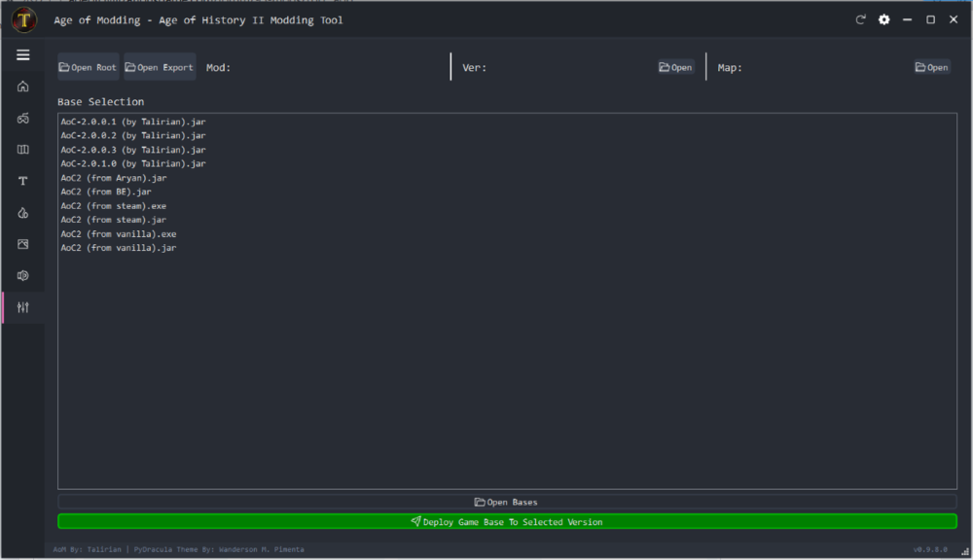The image size is (973, 560).
Task: Open the Home page icon
Action: click(x=23, y=87)
